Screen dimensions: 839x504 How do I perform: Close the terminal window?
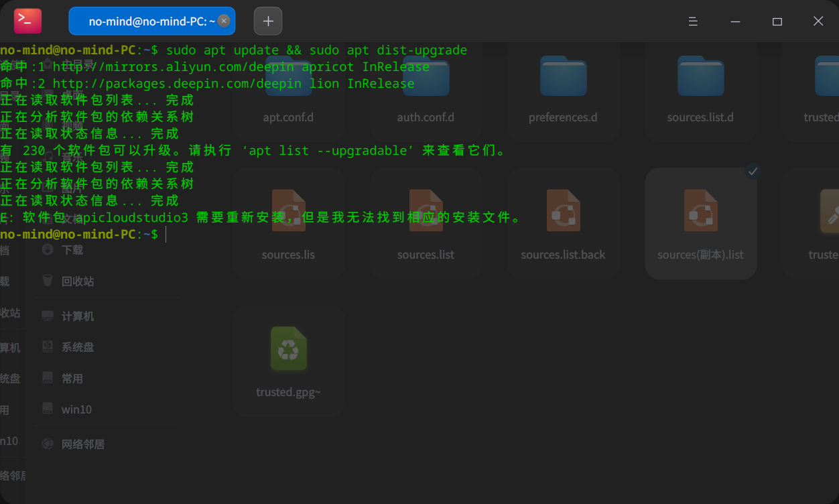(818, 21)
